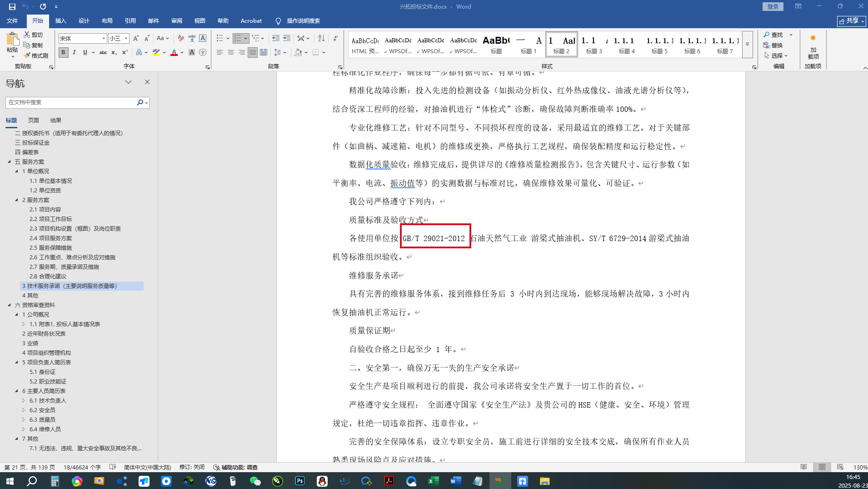Insert enclosed character (带圈字符)

tap(203, 53)
